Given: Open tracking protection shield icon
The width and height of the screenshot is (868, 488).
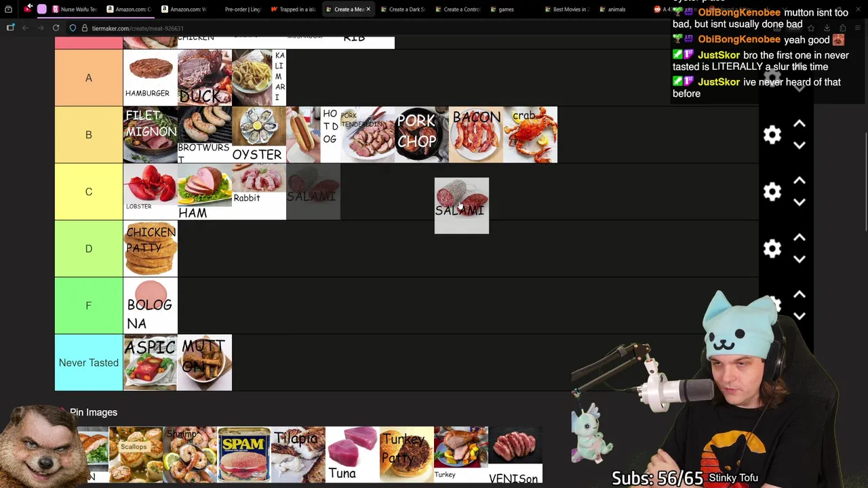Looking at the screenshot, I should [73, 28].
